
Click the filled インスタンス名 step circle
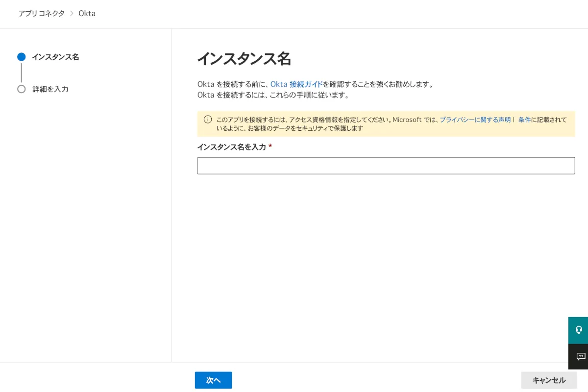point(21,57)
